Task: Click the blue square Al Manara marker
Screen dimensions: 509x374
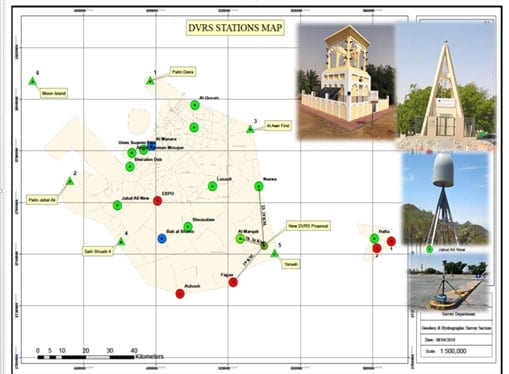Action: click(x=152, y=147)
